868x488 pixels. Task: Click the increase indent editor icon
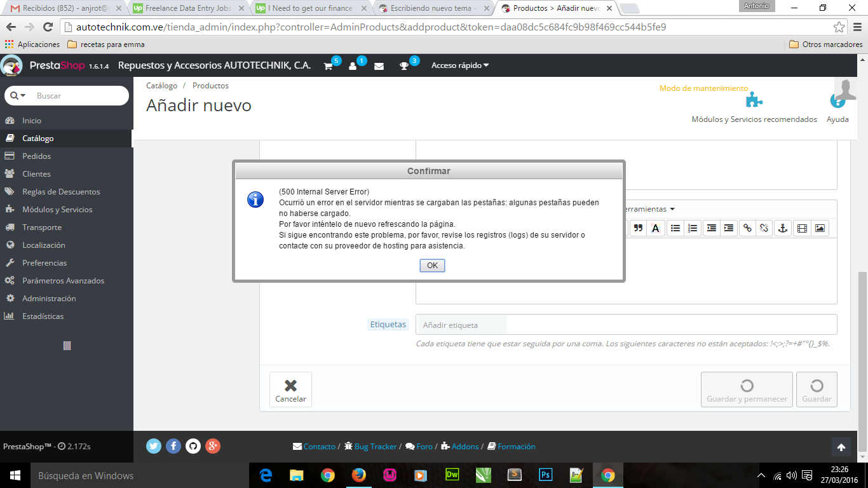tap(729, 228)
